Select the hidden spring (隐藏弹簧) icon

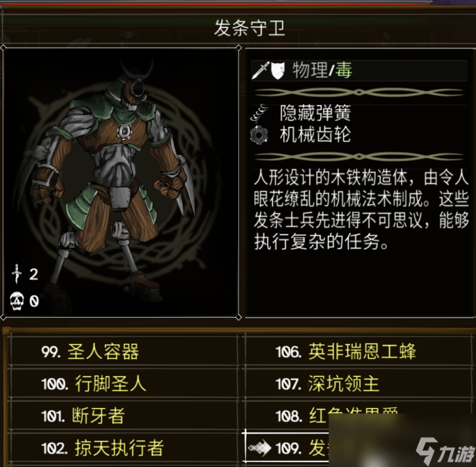click(x=259, y=113)
